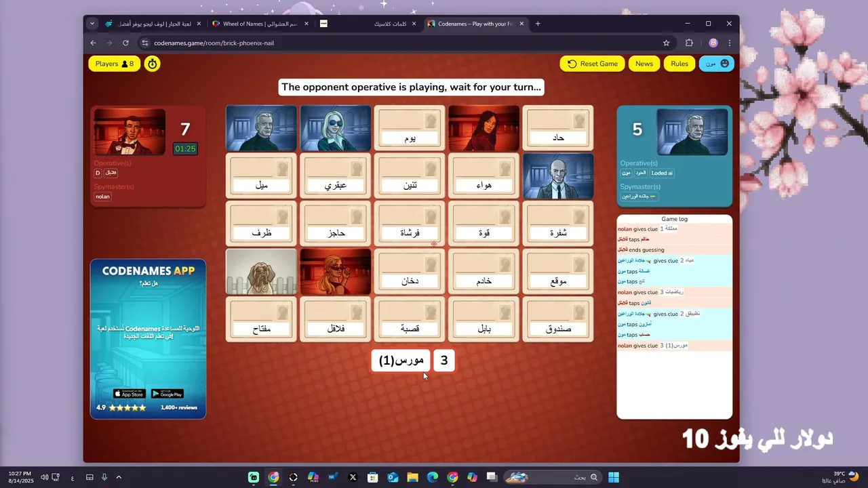
Task: Show hidden system tray icons
Action: coord(119,477)
